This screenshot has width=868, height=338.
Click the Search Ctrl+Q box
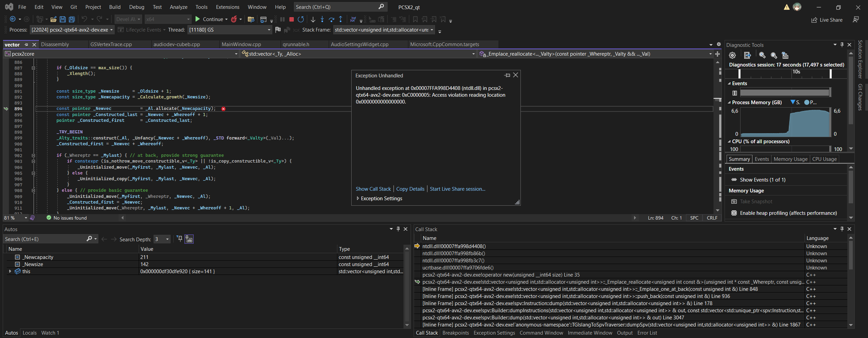point(339,7)
